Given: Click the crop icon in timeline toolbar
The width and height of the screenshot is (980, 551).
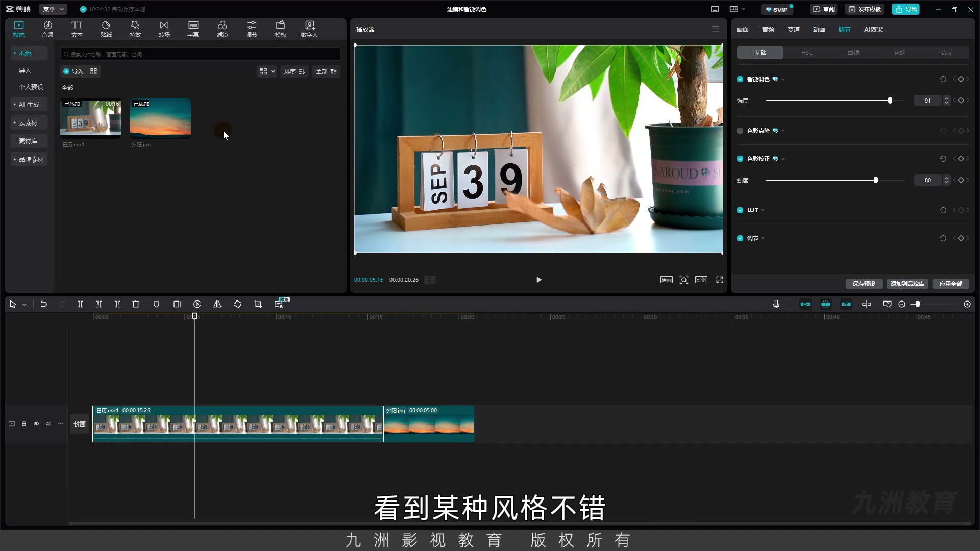Looking at the screenshot, I should 258,304.
